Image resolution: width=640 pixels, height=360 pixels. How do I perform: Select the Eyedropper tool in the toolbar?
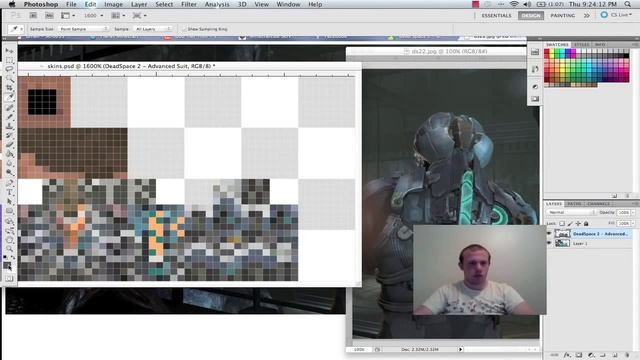pyautogui.click(x=9, y=97)
